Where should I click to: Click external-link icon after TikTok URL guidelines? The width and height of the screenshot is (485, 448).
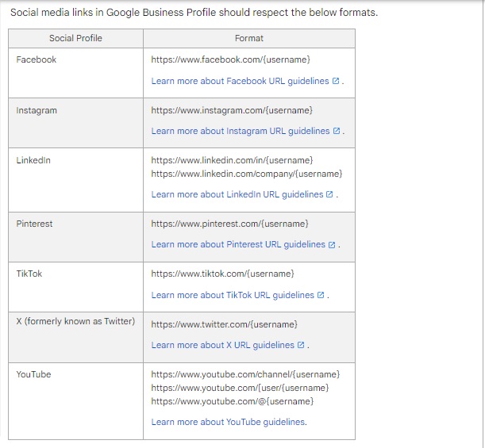(x=321, y=295)
